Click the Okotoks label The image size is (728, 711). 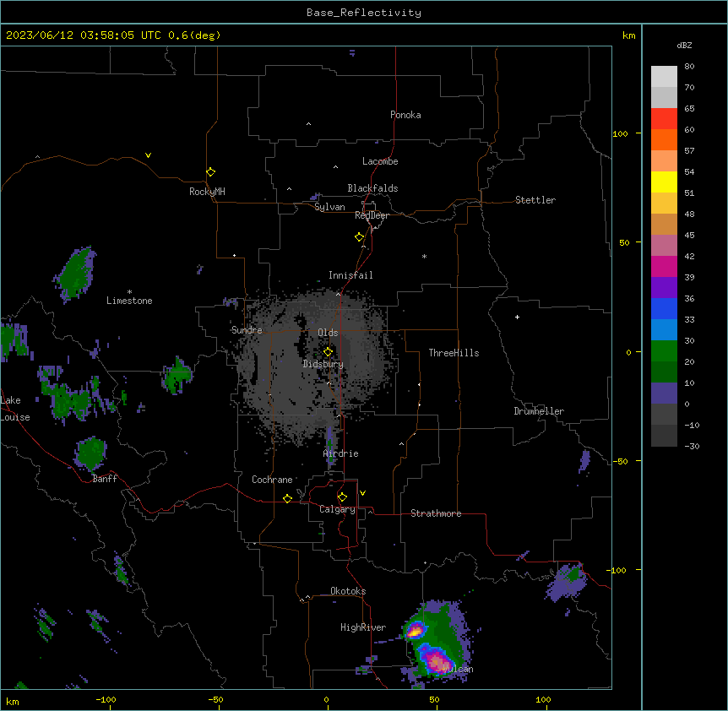348,591
